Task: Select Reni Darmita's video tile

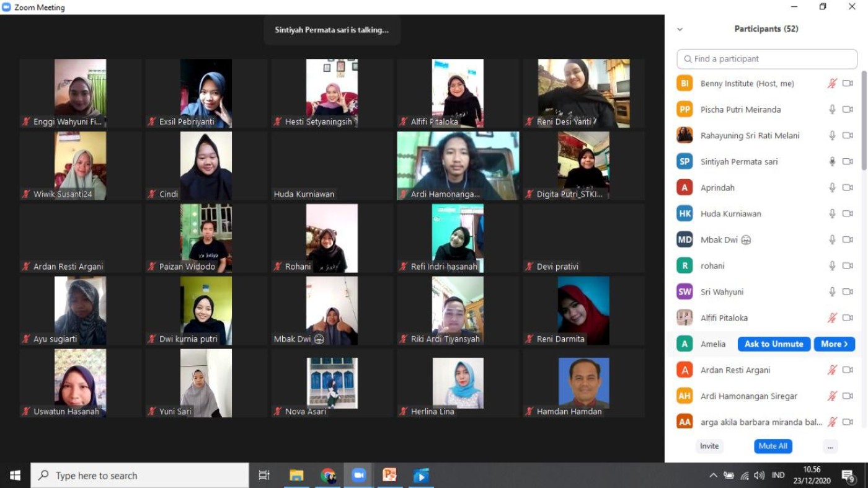Action: (x=583, y=310)
